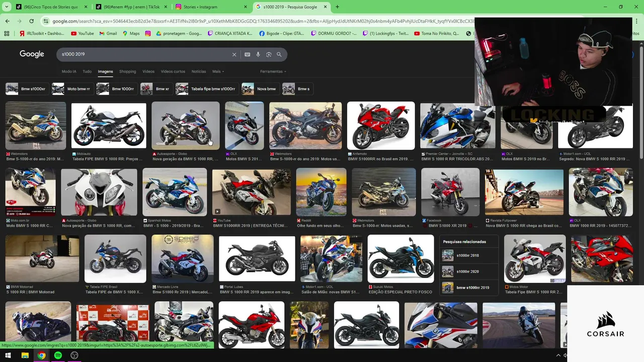Open the OBS icon in the taskbar
644x362 pixels.
(x=74, y=355)
